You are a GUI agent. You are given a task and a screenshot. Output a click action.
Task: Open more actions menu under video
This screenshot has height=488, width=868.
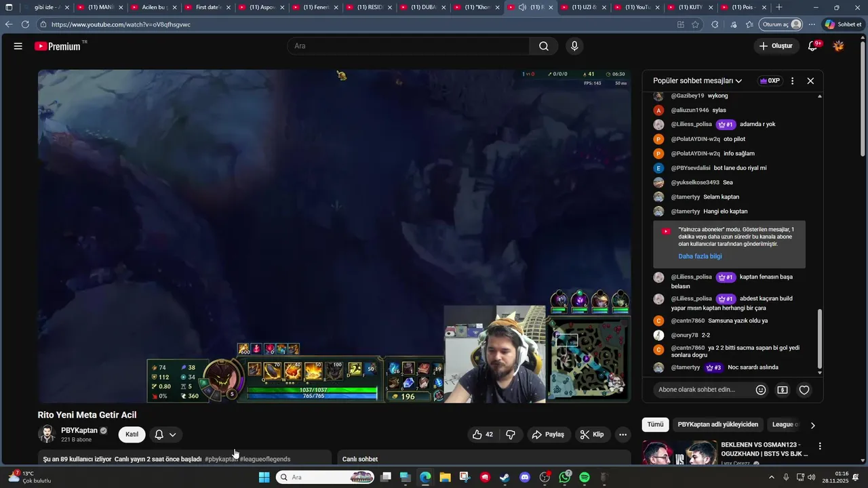click(x=623, y=434)
